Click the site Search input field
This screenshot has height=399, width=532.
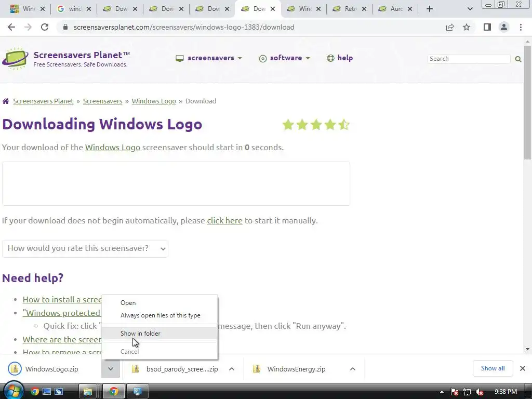(469, 59)
